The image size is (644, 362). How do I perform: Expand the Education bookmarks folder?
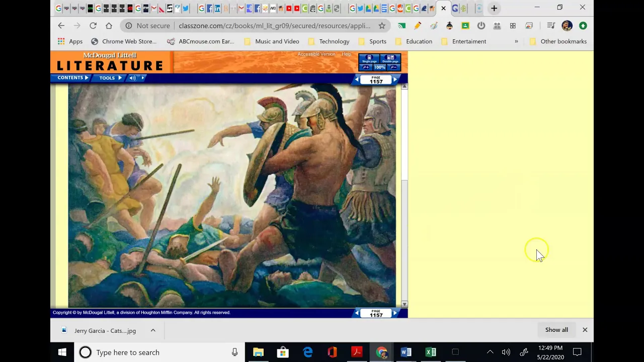(x=414, y=41)
